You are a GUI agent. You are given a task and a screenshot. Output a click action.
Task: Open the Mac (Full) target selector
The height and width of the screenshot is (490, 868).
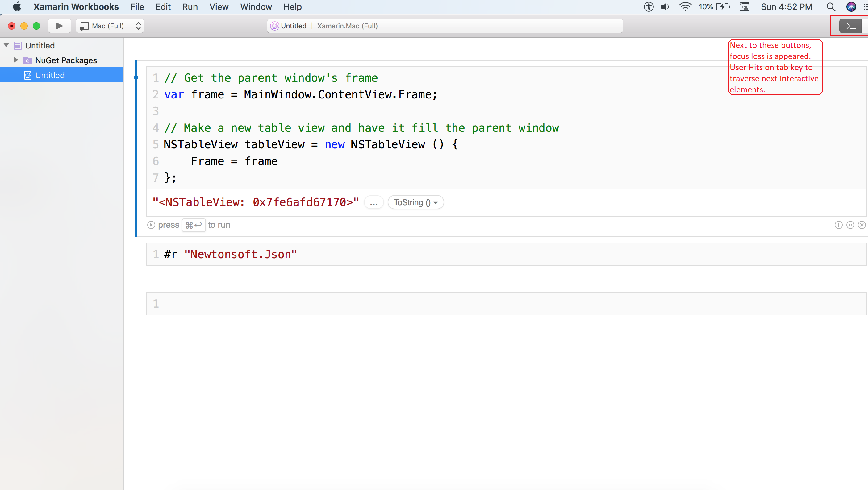[110, 26]
